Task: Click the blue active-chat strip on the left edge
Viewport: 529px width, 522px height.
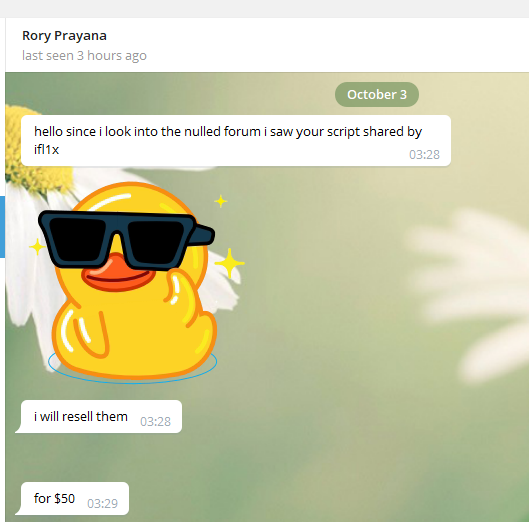Action: click(2, 227)
